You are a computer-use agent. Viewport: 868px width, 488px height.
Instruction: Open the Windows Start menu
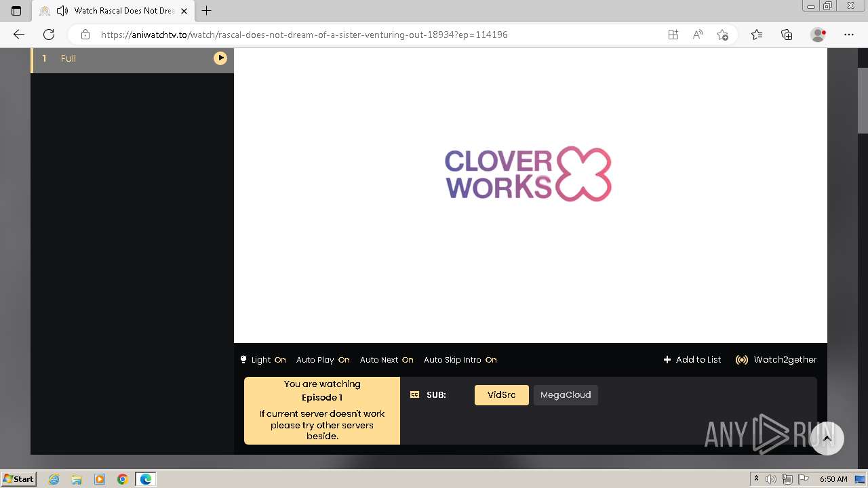click(19, 479)
